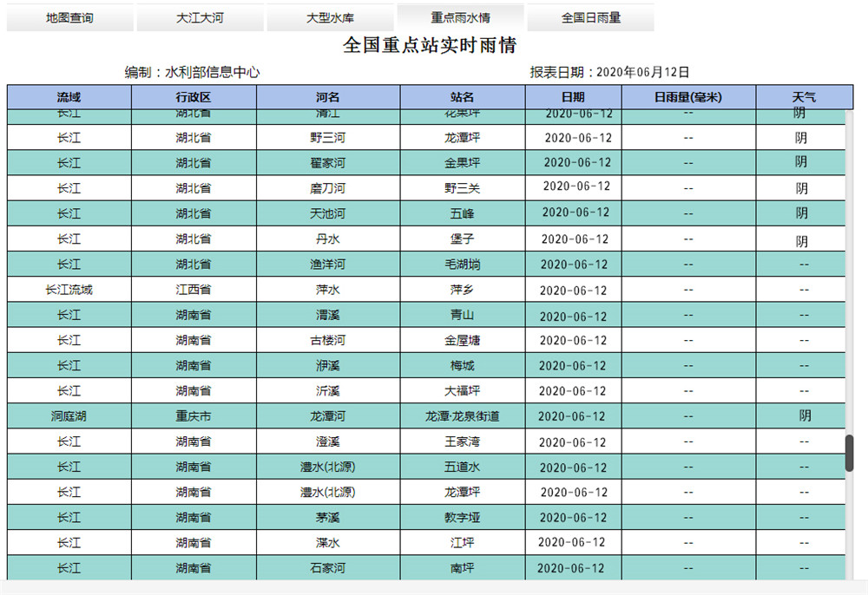
Task: Go to the 全国日雨量 tab
Action: point(590,17)
